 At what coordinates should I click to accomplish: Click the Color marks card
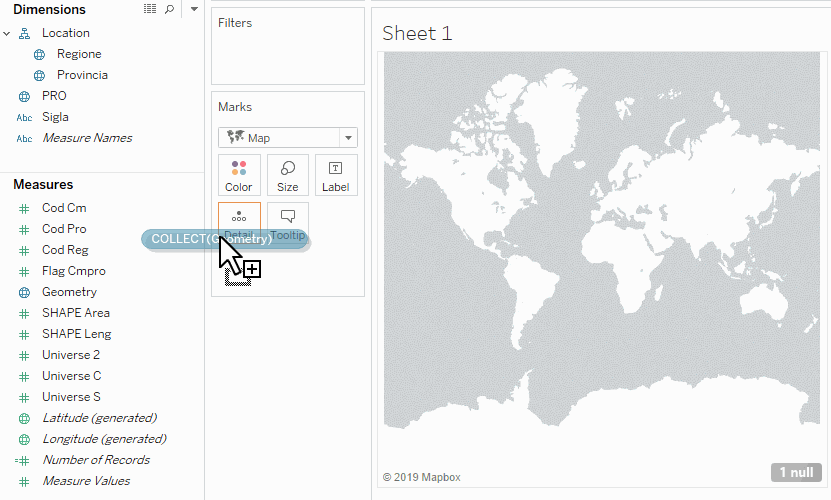pyautogui.click(x=239, y=175)
